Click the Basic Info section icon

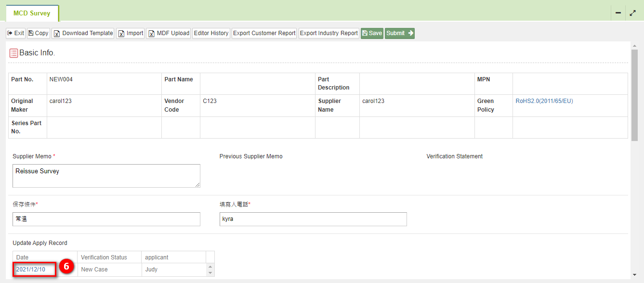click(14, 53)
